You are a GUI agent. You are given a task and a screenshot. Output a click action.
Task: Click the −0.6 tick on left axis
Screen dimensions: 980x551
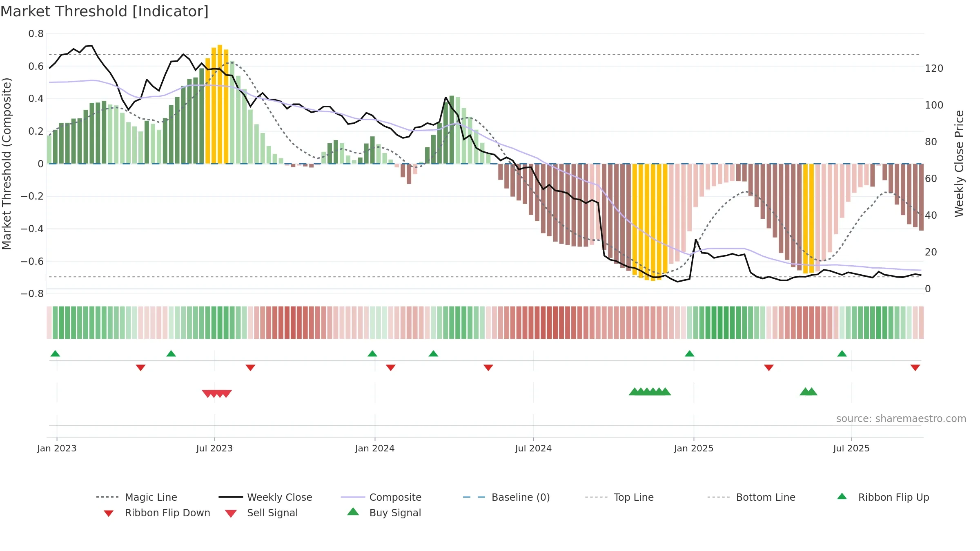point(32,261)
